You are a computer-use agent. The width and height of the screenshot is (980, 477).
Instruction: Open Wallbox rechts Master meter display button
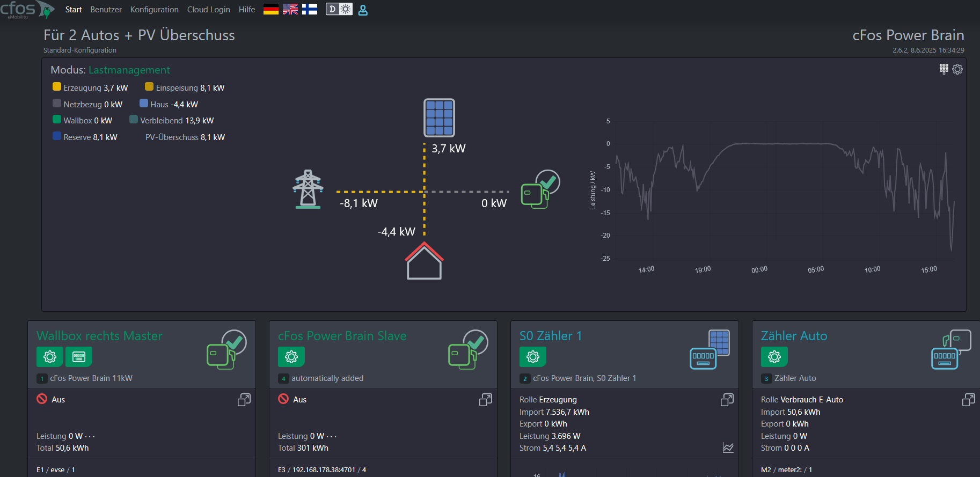[79, 357]
